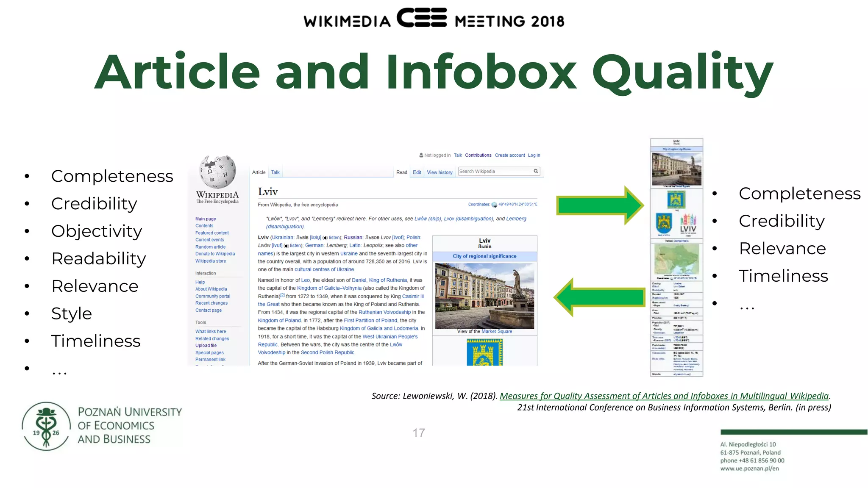Click Donate to Wikipedia link
This screenshot has width=868, height=488.
(215, 254)
